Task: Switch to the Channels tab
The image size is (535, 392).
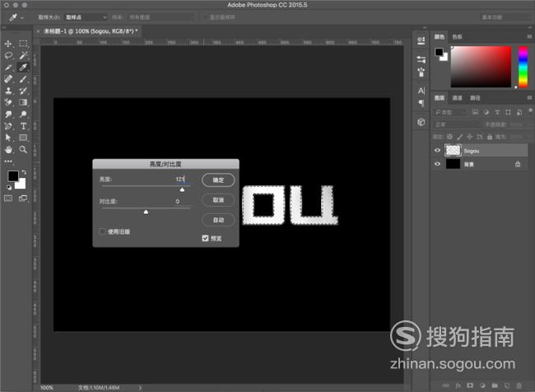Action: tap(457, 98)
